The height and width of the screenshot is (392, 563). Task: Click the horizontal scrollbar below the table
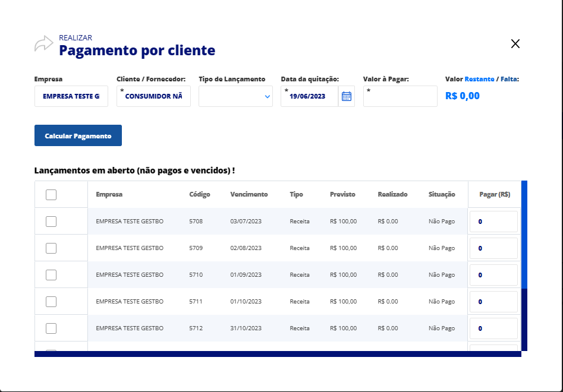pos(278,354)
